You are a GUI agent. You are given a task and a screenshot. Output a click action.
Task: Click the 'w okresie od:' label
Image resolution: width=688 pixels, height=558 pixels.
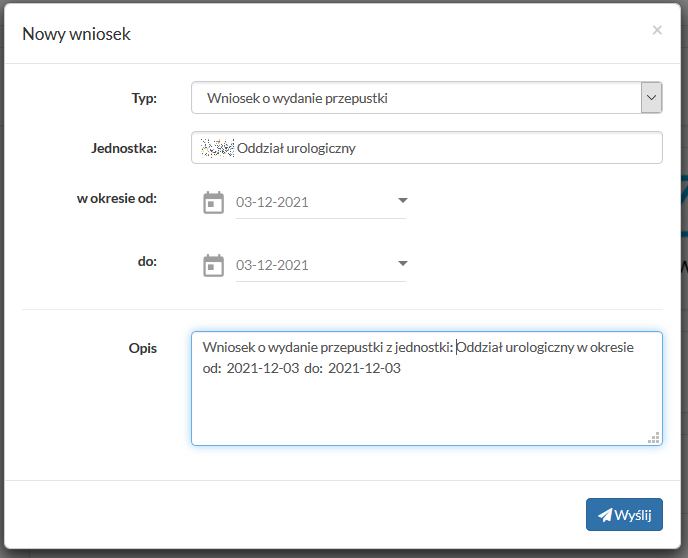[x=117, y=198]
